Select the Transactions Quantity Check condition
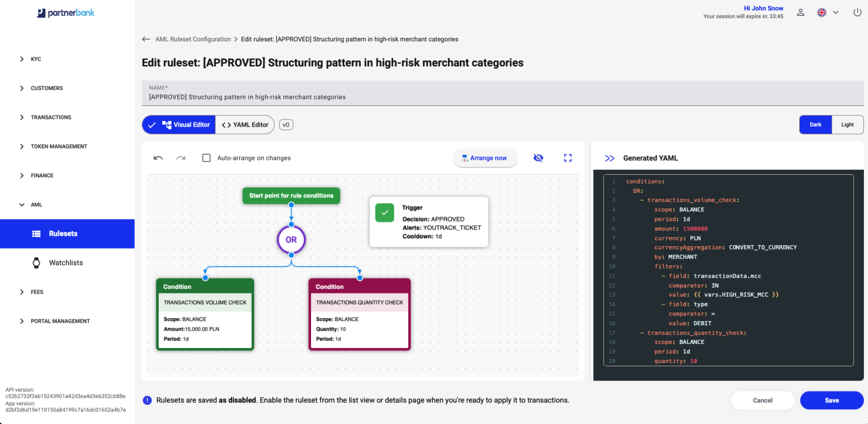 (360, 314)
